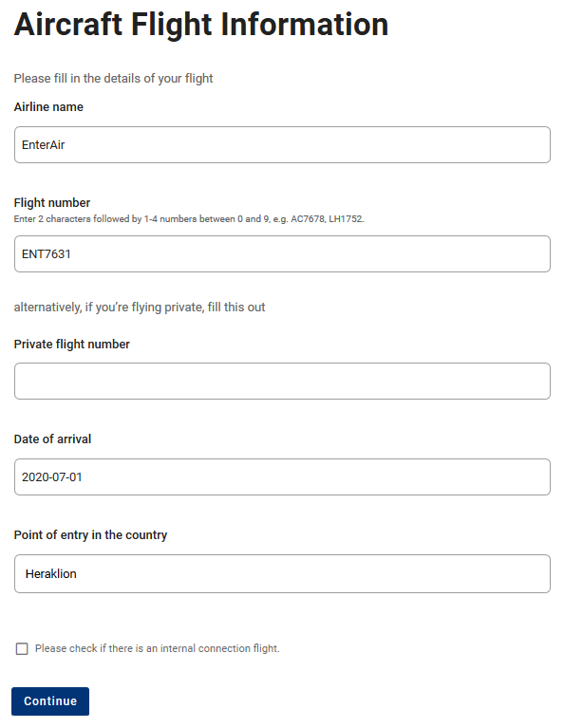
Task: Click the 'Please fill in the details' text
Action: (x=113, y=78)
